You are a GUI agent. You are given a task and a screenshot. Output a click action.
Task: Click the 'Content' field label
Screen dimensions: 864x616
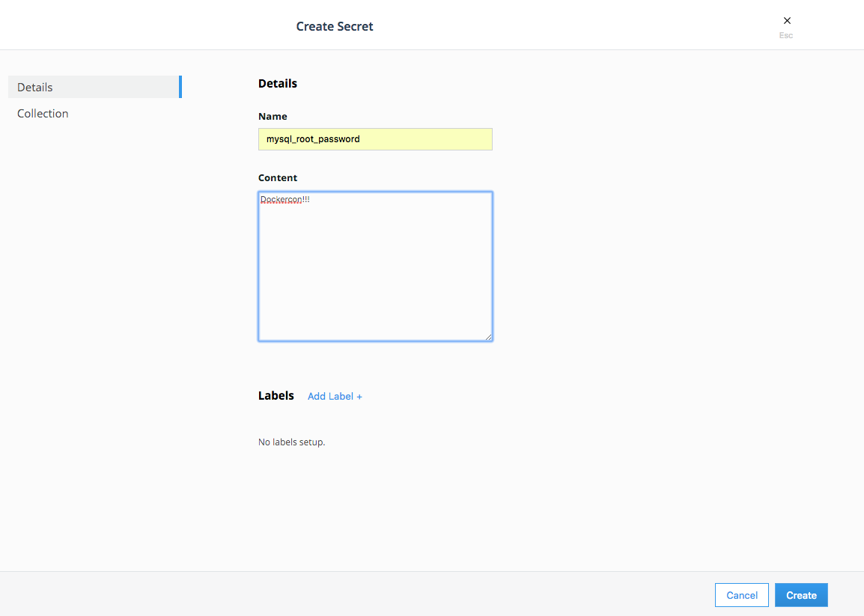pyautogui.click(x=278, y=177)
